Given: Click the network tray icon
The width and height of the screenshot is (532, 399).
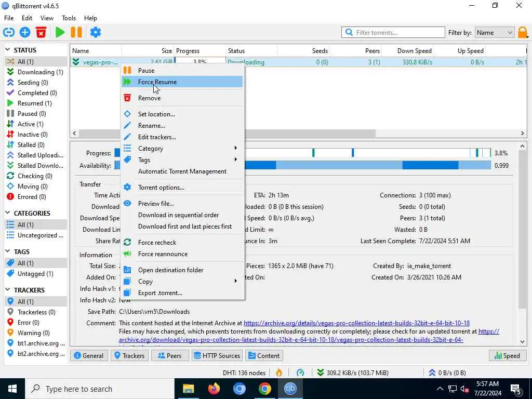Looking at the screenshot, I should [x=453, y=389].
